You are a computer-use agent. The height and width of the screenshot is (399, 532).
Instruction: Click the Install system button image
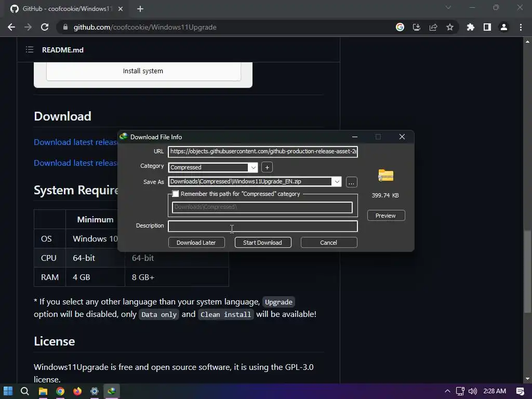click(x=143, y=71)
